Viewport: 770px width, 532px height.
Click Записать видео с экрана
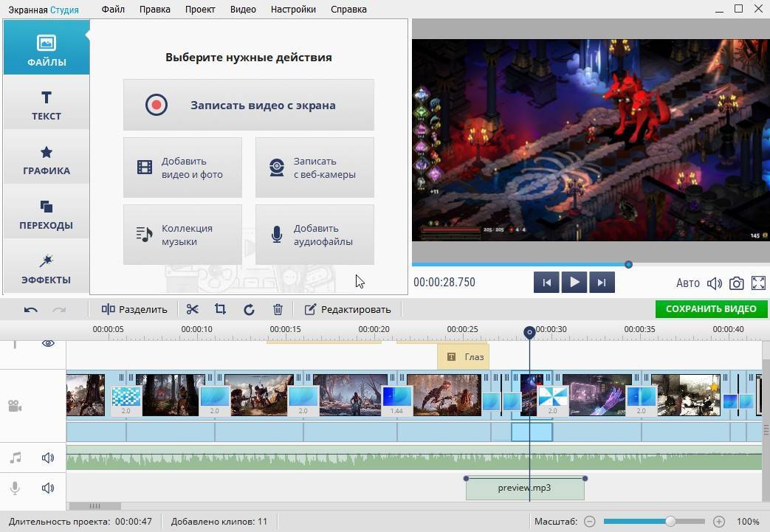click(x=249, y=105)
